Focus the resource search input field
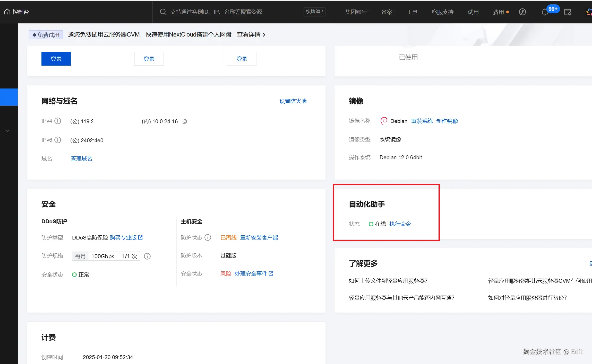592x364 pixels. (x=232, y=12)
